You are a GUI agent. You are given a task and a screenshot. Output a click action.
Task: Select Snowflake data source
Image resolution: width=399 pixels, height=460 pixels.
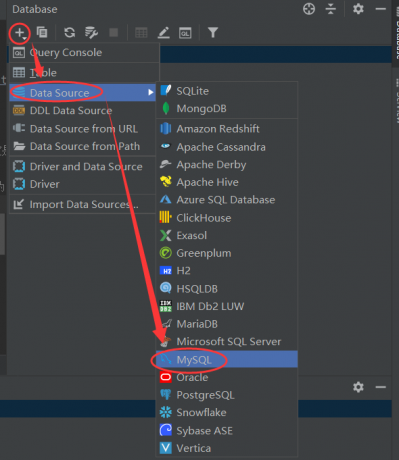227,413
